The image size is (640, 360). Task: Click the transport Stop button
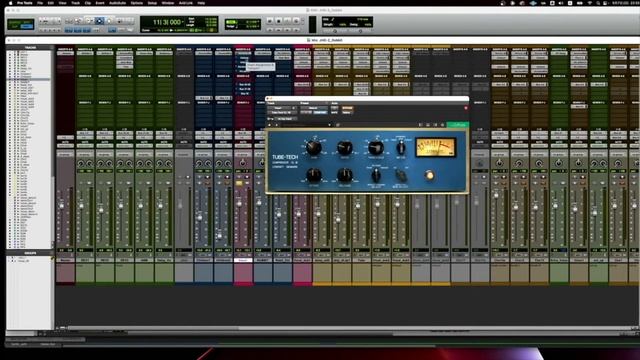(x=278, y=21)
